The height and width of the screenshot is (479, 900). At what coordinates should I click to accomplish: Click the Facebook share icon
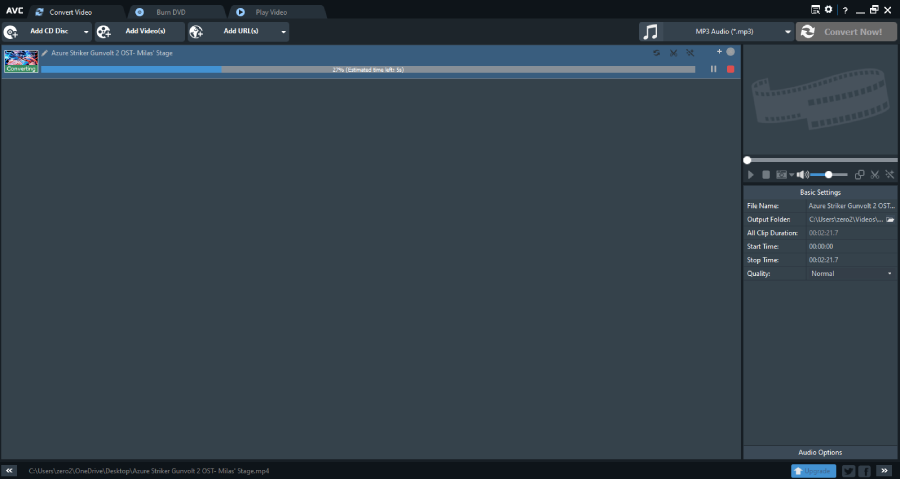click(864, 471)
